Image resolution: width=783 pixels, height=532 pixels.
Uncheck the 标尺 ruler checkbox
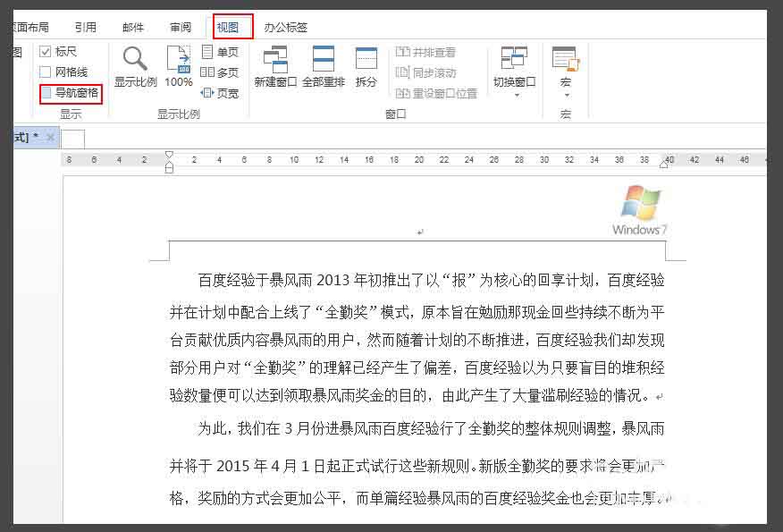[46, 52]
